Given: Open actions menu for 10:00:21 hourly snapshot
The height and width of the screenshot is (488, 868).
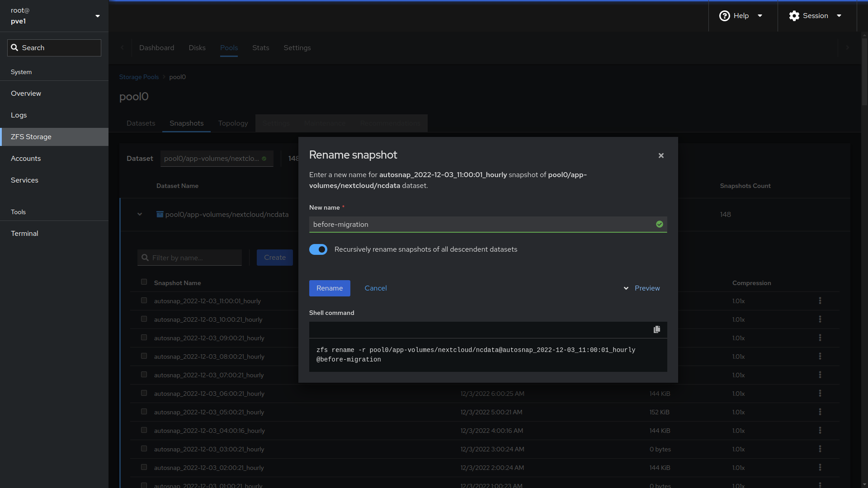Looking at the screenshot, I should coord(820,319).
